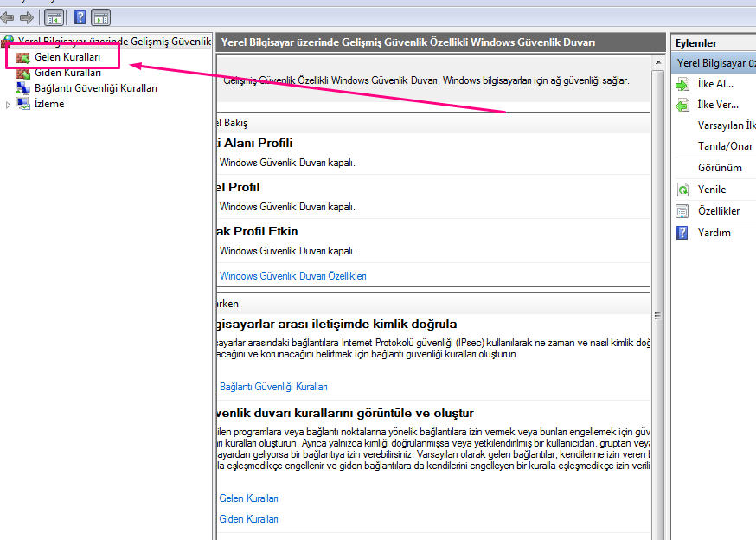This screenshot has height=540, width=756.
Task: Toggle the console tree pane icon
Action: tap(54, 18)
